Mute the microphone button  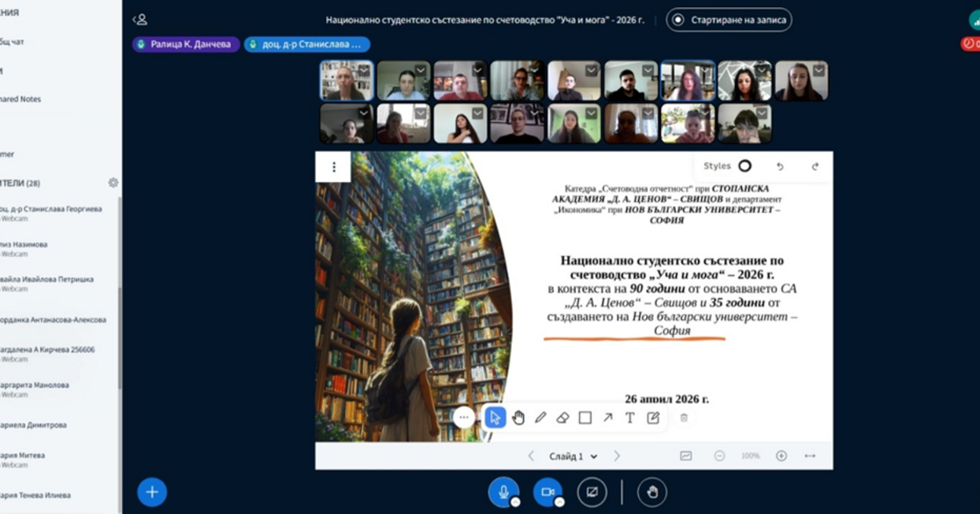503,491
